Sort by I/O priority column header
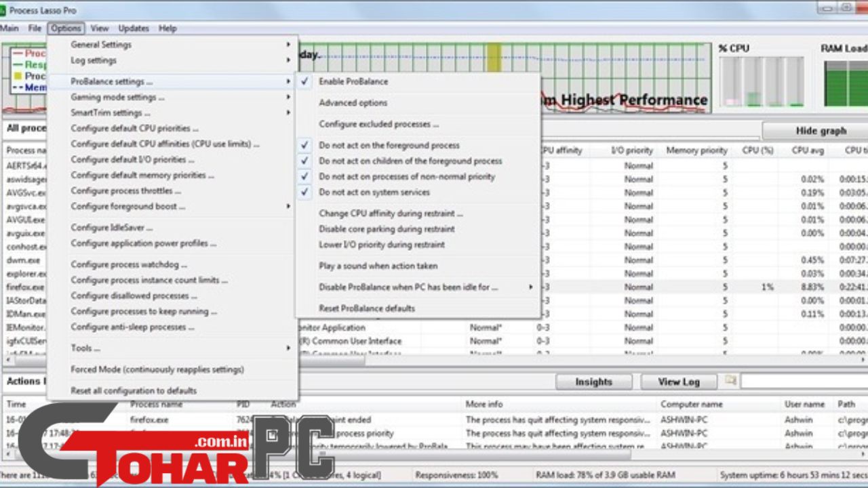Screen dimensions: 868x488 coord(631,150)
